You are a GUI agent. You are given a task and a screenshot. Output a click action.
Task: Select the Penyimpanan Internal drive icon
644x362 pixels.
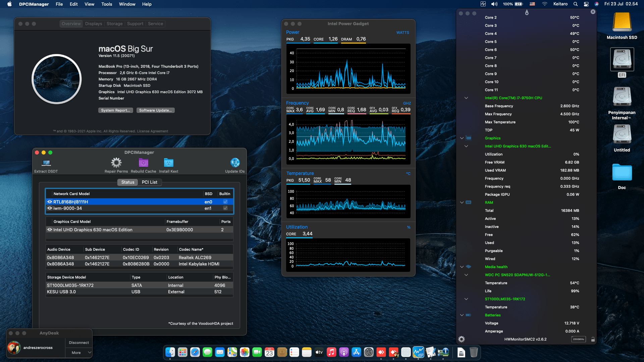(622, 97)
